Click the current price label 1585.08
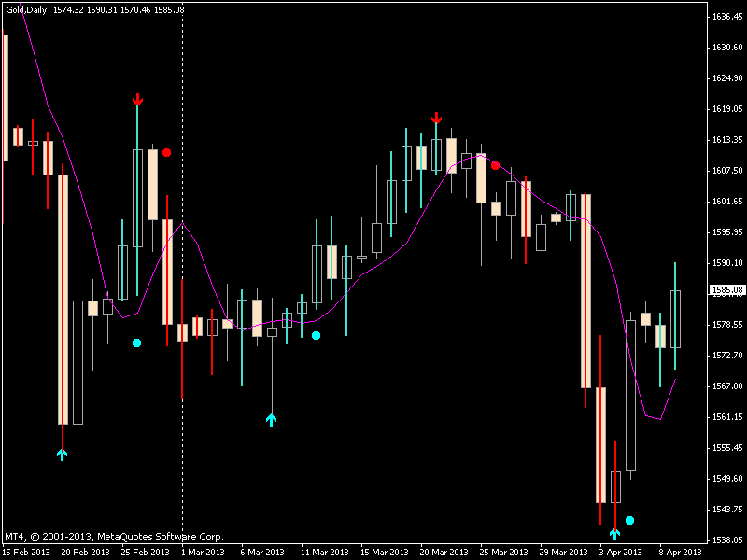The height and width of the screenshot is (560, 747). pyautogui.click(x=727, y=289)
